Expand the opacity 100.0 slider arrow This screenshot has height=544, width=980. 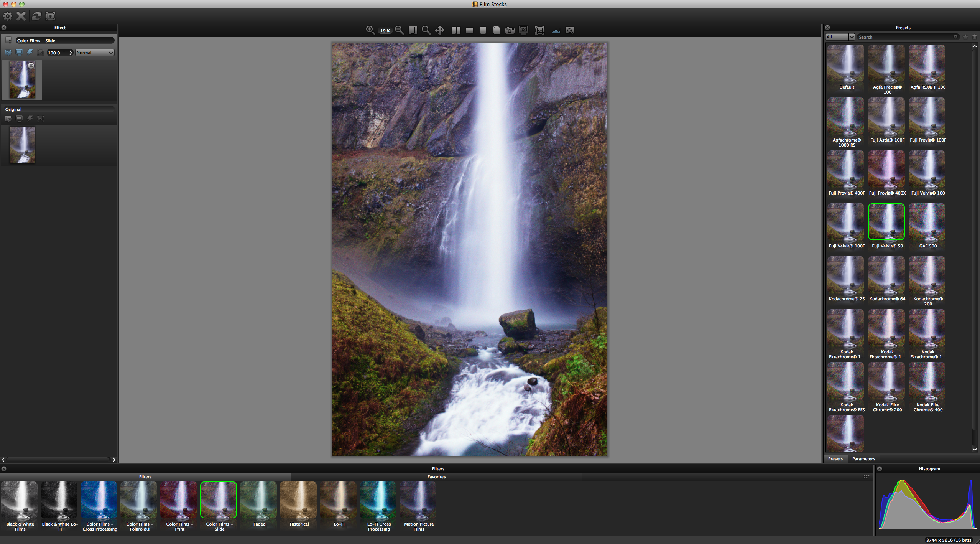coord(71,53)
